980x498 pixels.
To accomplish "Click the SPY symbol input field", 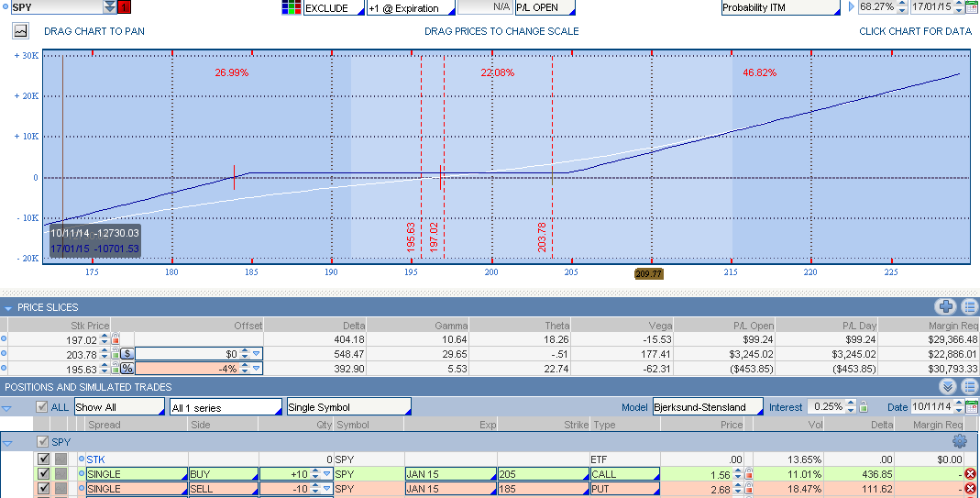I will click(x=55, y=7).
